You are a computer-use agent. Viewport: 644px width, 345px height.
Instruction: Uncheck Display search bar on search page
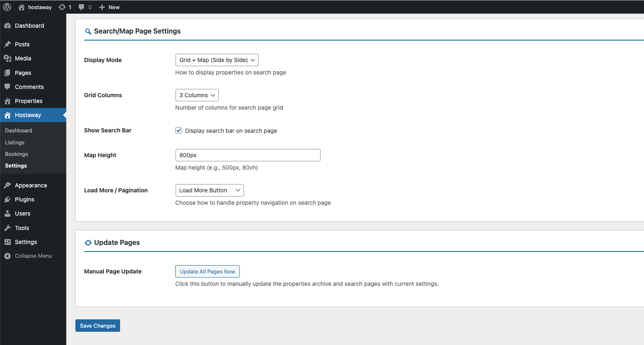(178, 130)
